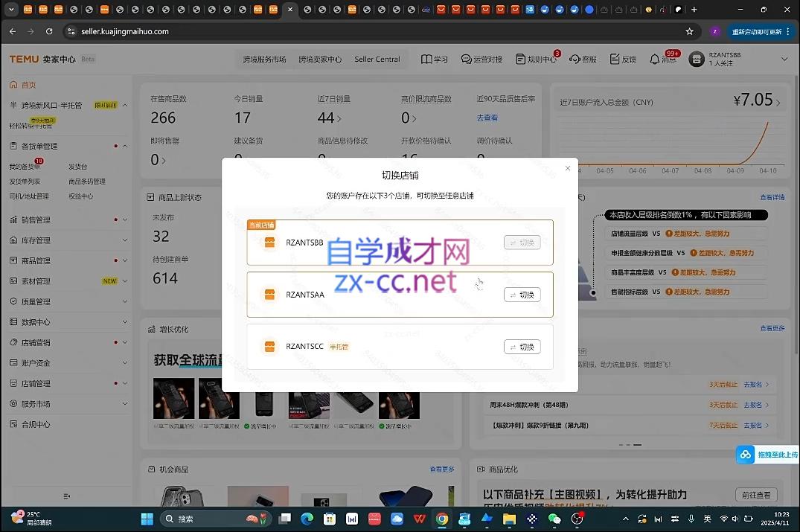Click 店铺管理 sidebar icon
Screen dimensions: 800x532
pyautogui.click(x=13, y=383)
